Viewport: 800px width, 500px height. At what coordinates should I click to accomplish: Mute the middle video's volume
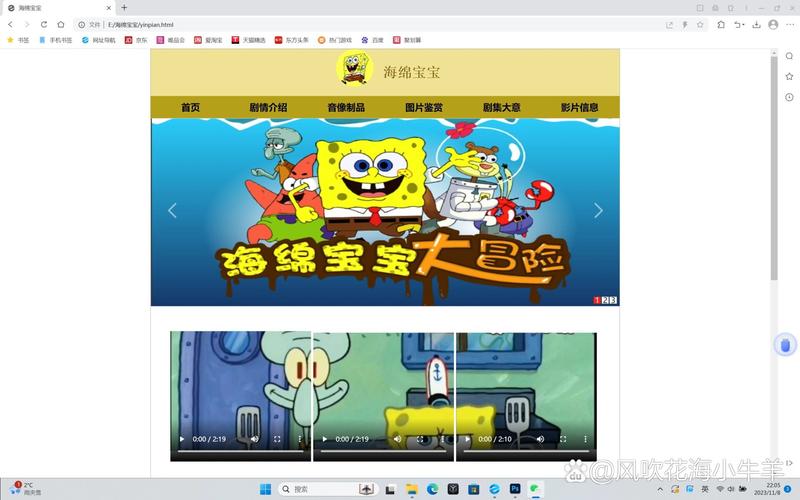397,439
